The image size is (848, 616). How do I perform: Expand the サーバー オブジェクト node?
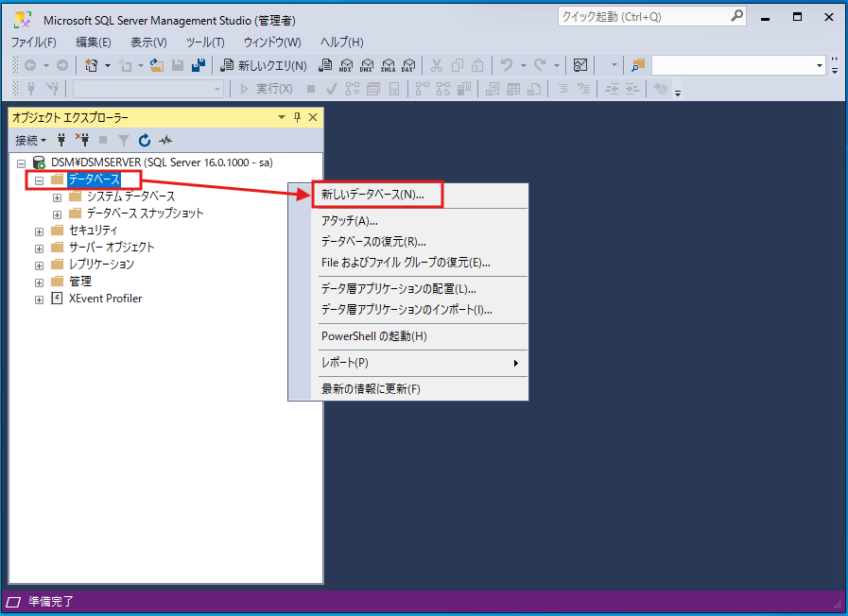point(39,248)
